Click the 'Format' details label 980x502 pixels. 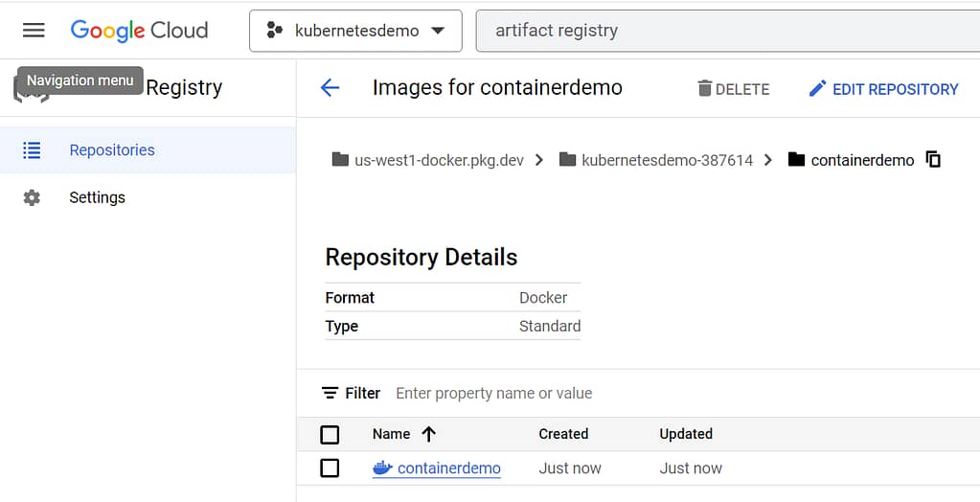pos(350,298)
